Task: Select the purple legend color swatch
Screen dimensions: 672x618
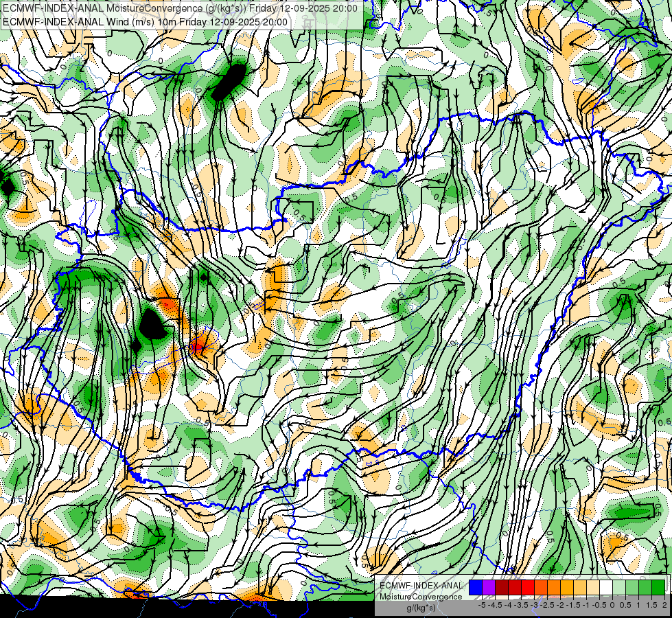Action: 489,588
